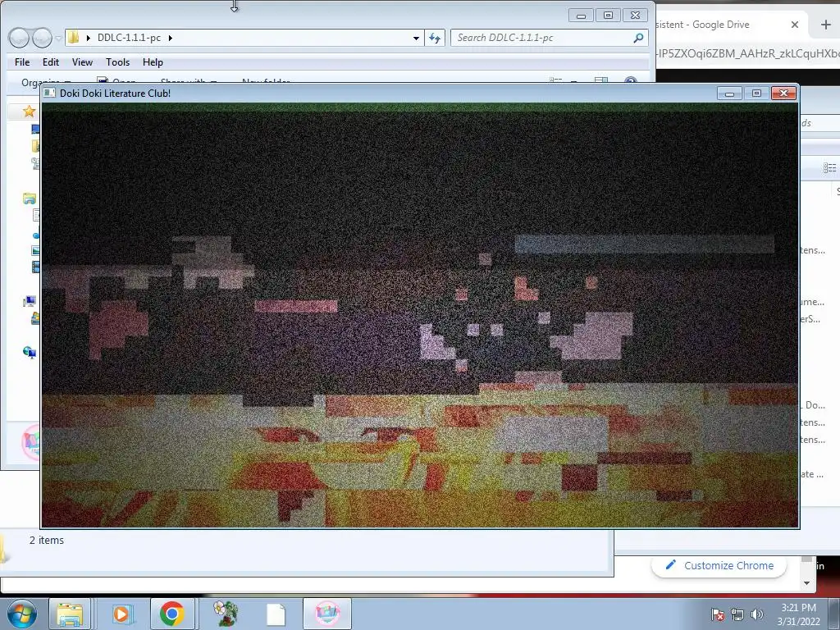Click the refresh button beside the address bar
Image resolution: width=840 pixels, height=630 pixels.
[x=435, y=38]
